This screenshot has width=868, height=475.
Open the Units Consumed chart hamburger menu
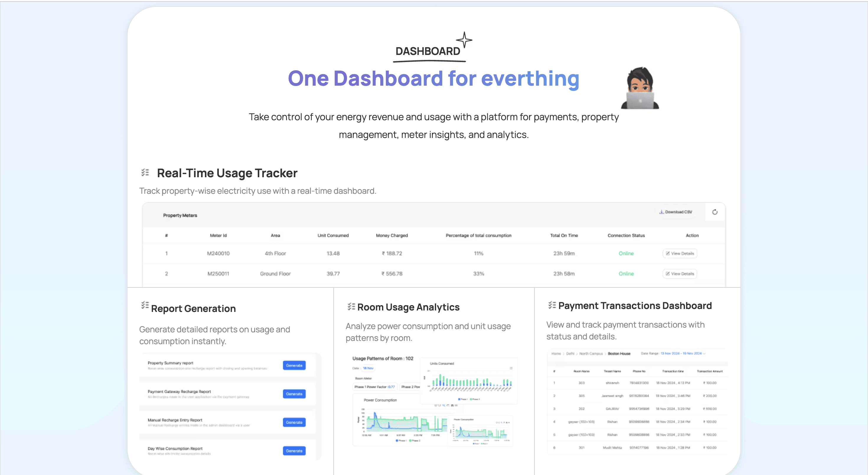pyautogui.click(x=511, y=368)
